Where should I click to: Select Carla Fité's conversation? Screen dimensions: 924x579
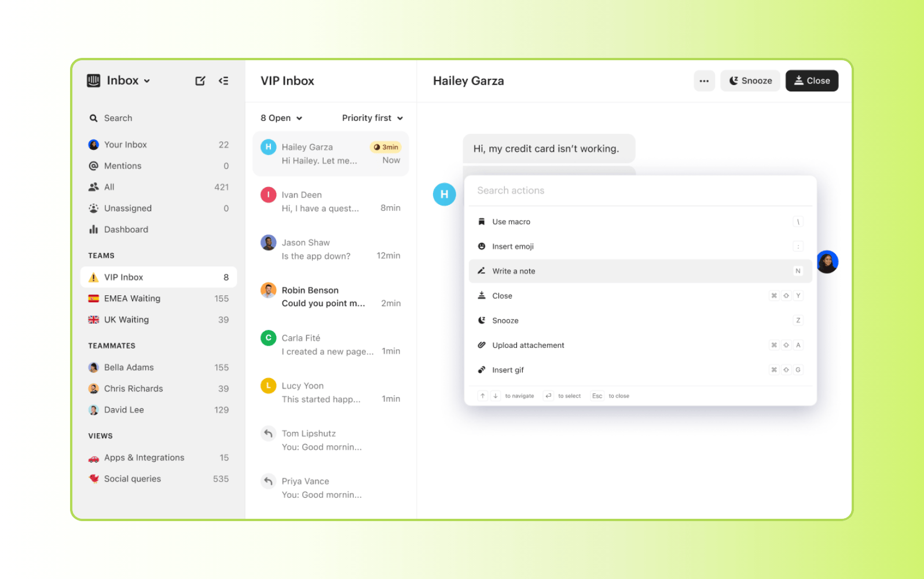(331, 345)
